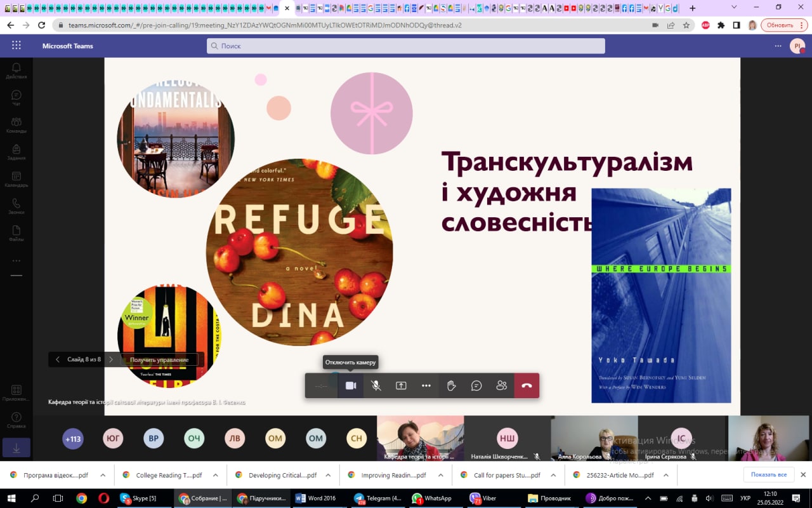Expand options for Call for papers Stu....pdf
The height and width of the screenshot is (508, 812).
tap(553, 475)
